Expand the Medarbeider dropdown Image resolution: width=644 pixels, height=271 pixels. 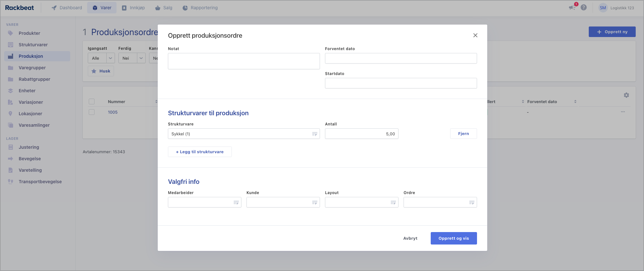204,202
